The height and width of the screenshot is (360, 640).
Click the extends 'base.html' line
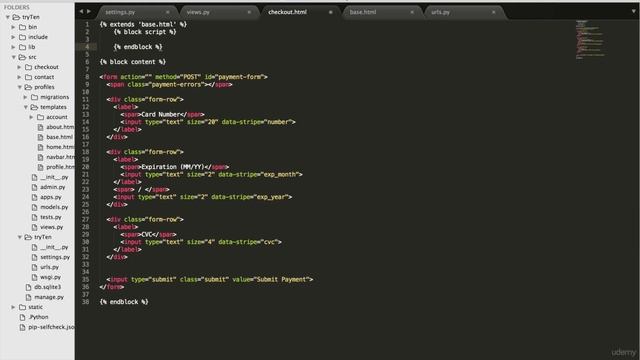pos(143,24)
